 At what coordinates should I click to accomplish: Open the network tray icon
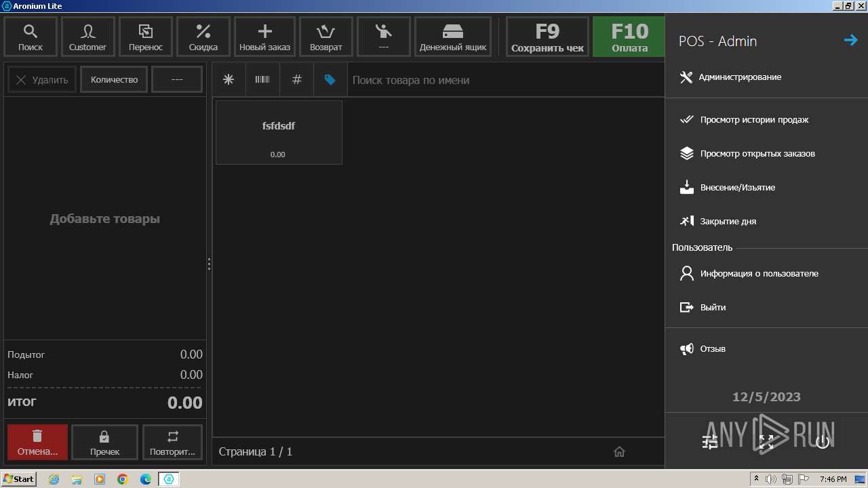pyautogui.click(x=787, y=479)
